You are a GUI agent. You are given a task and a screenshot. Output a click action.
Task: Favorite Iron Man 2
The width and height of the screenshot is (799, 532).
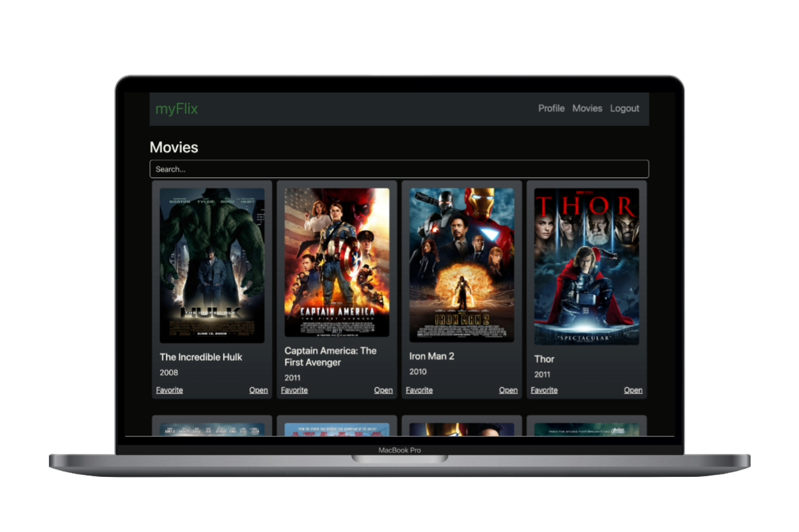coord(419,390)
